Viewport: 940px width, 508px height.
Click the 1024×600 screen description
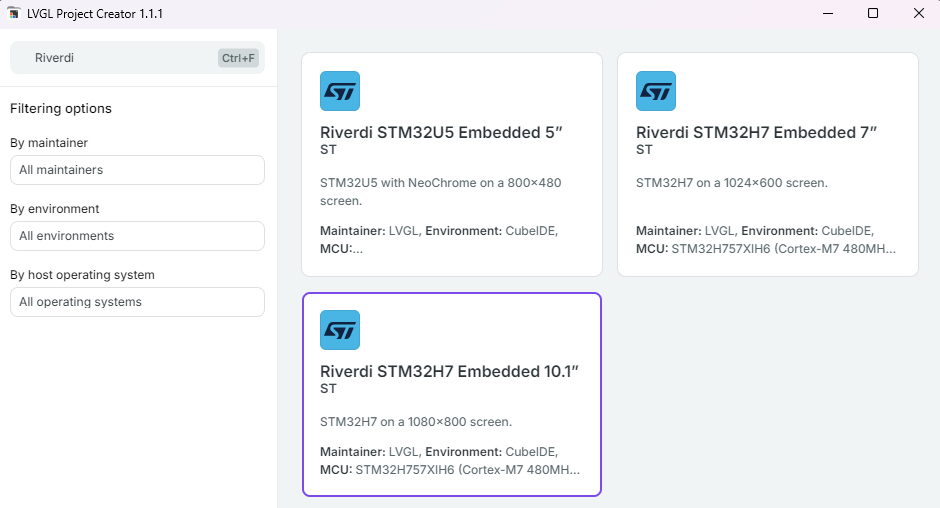[731, 183]
